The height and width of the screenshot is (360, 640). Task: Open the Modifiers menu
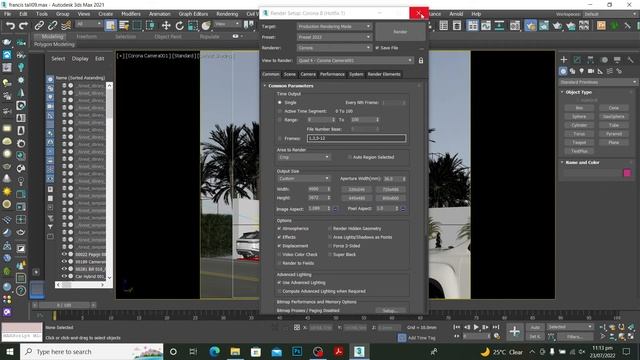131,14
